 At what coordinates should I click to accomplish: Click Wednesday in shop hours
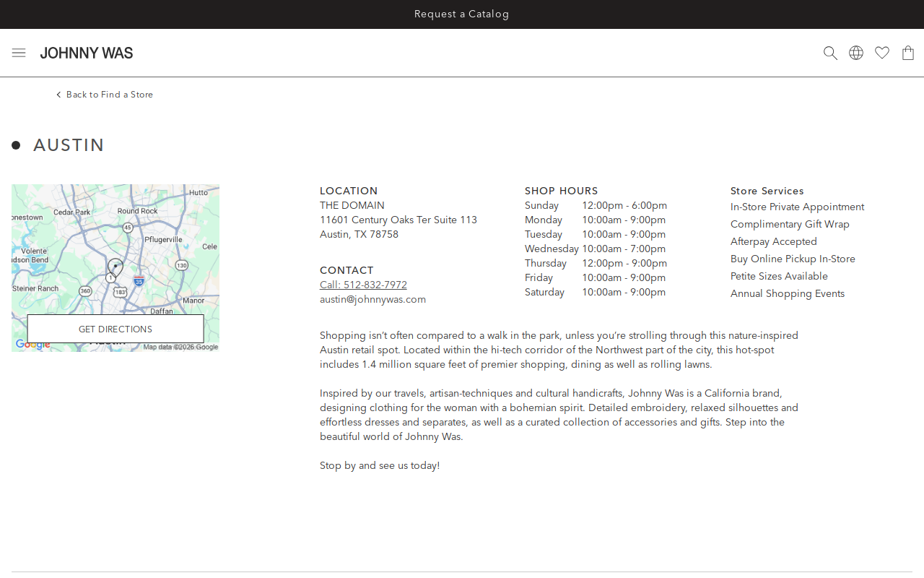pos(552,249)
